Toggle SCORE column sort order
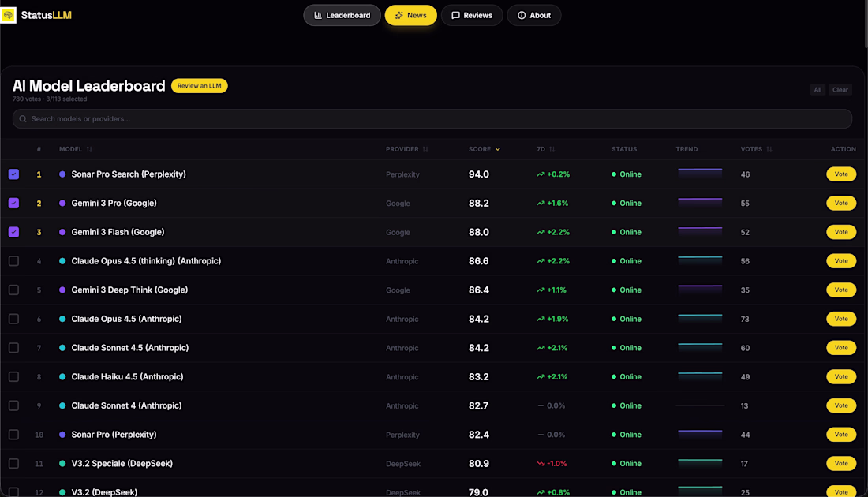The width and height of the screenshot is (868, 497). (485, 149)
